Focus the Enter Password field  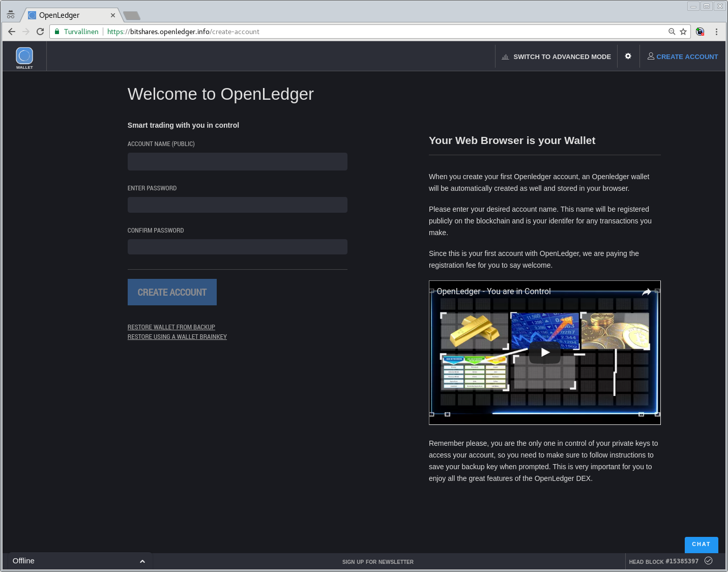point(238,205)
